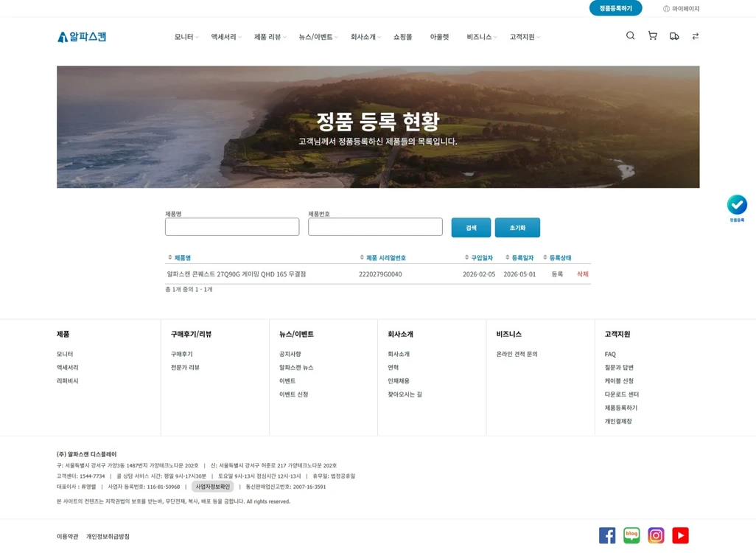The image size is (756, 553).
Task: Open the 쇼핑몰 menu item
Action: 402,37
